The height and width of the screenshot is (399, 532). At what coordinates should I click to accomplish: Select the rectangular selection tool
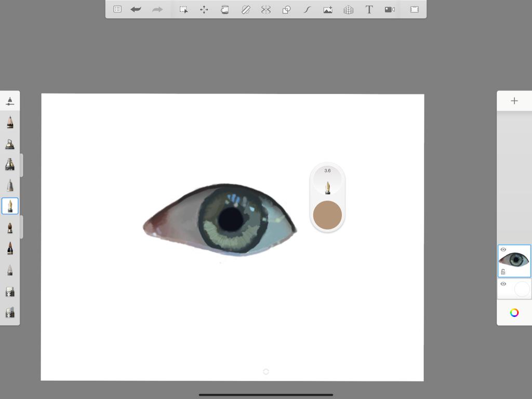[183, 9]
